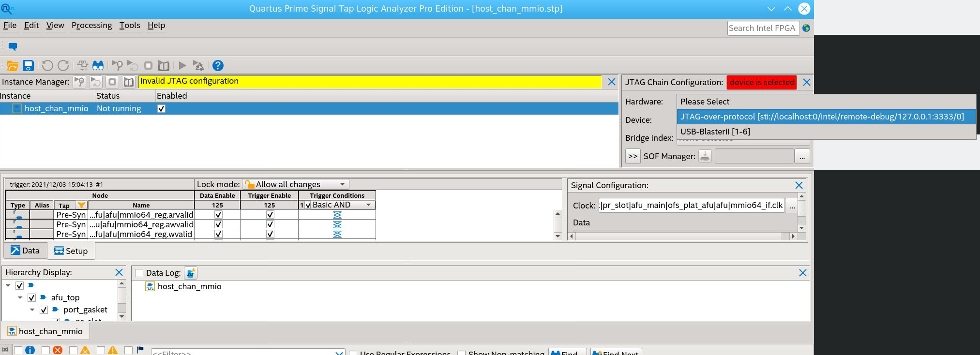Switch to the Data tab

[25, 251]
